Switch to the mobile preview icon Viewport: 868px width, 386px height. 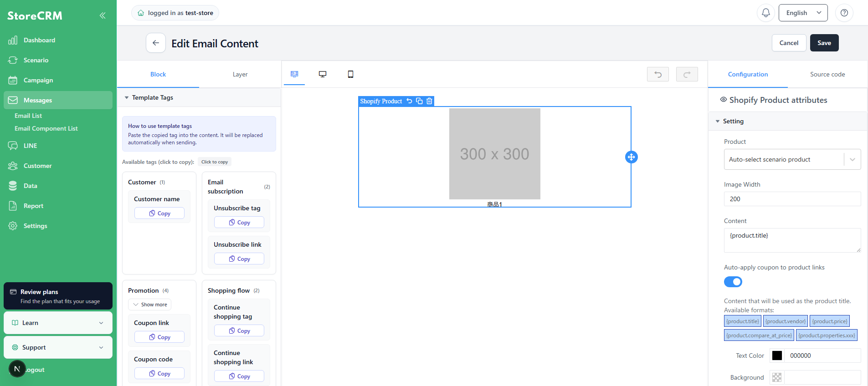pos(350,74)
